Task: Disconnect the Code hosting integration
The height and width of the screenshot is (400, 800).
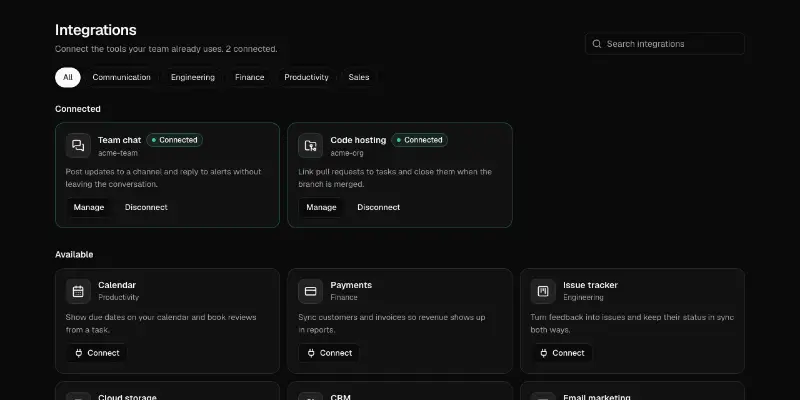Action: click(x=379, y=207)
